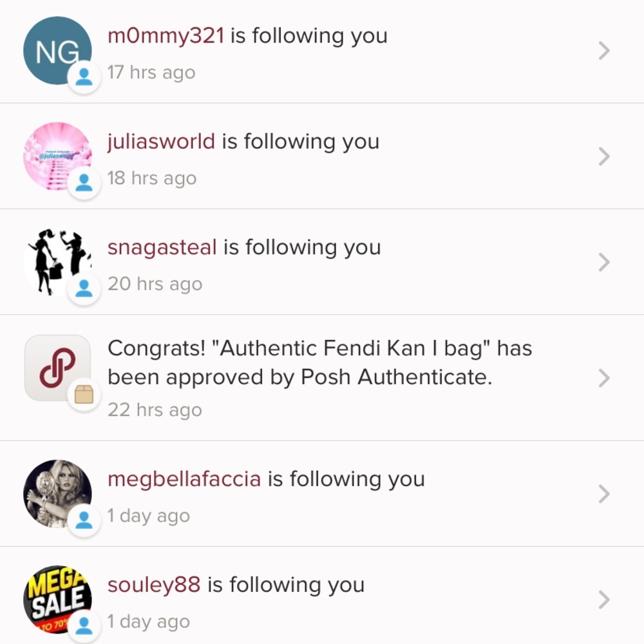Open the Authentic Fendi Kan I bag notification
Viewport: 644px width, 644px height.
coord(322,378)
